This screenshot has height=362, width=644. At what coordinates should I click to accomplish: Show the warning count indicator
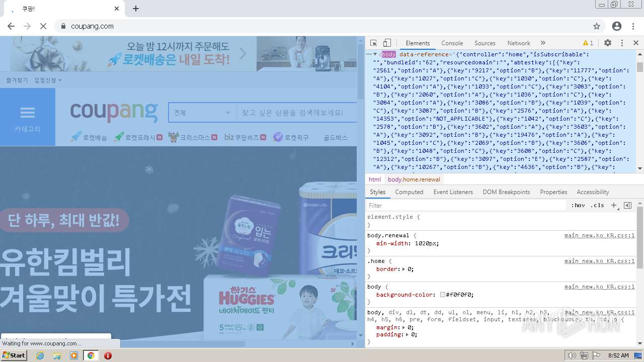coord(588,43)
